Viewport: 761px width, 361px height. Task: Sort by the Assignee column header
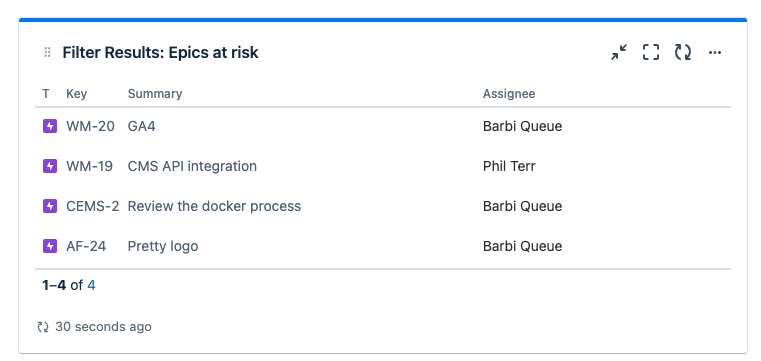(509, 94)
